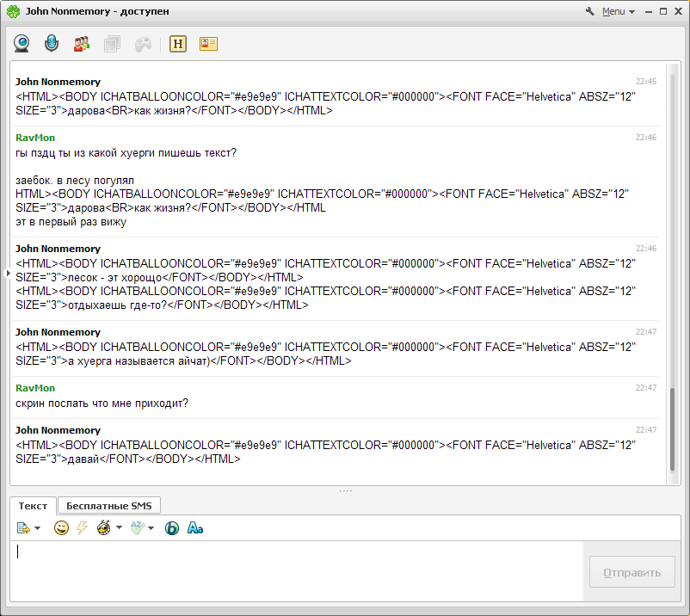The height and width of the screenshot is (616, 690).
Task: Click first John Nonmemory sender name at 22:45
Action: click(x=59, y=82)
